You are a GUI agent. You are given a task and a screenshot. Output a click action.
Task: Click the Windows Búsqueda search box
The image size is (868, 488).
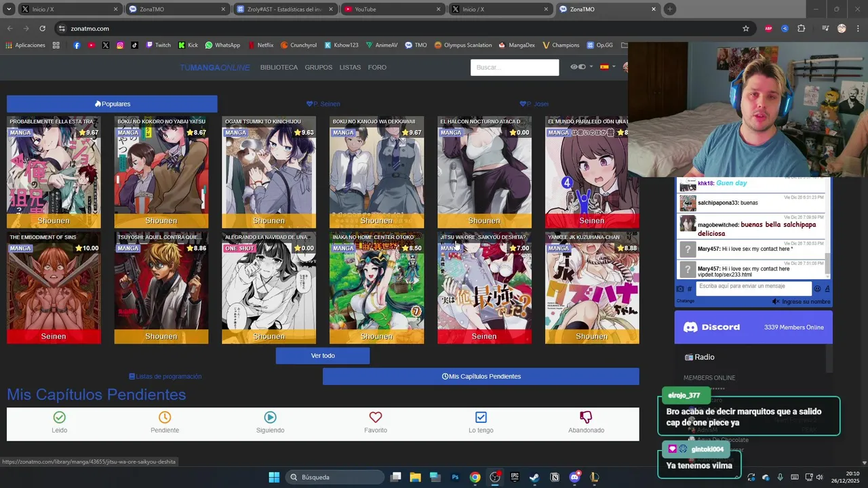[x=335, y=477]
